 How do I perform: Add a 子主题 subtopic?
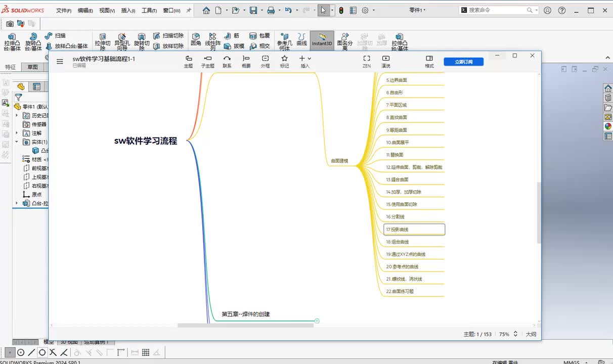[207, 62]
